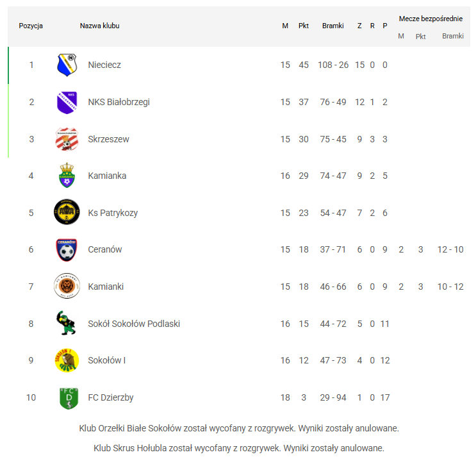Click the Bramki goals column header
Image resolution: width=476 pixels, height=466 pixels.
333,26
